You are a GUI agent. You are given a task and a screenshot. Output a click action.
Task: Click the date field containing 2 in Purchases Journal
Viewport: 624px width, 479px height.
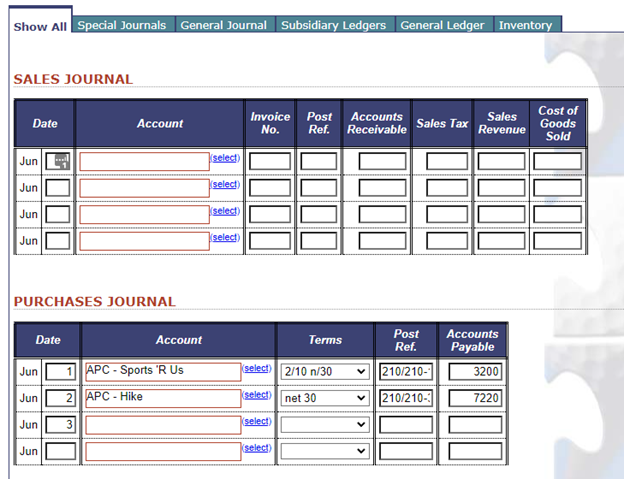point(60,398)
